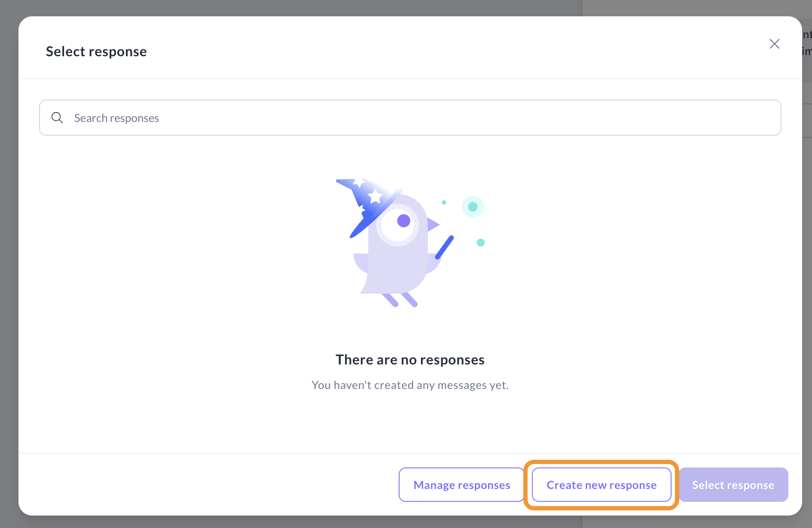812x528 pixels.
Task: Open Manage responses
Action: click(461, 485)
